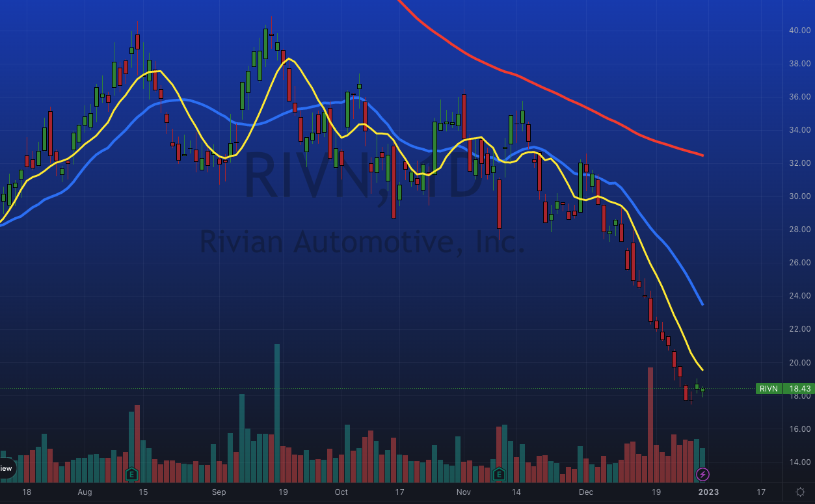815x504 pixels.
Task: Click the November earnings E marker
Action: point(499,474)
